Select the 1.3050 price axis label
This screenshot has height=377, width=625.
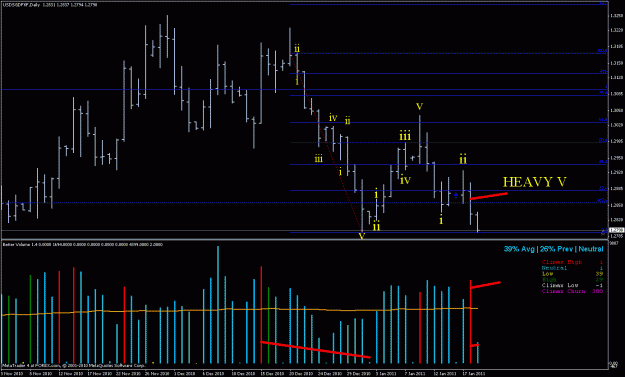click(616, 110)
